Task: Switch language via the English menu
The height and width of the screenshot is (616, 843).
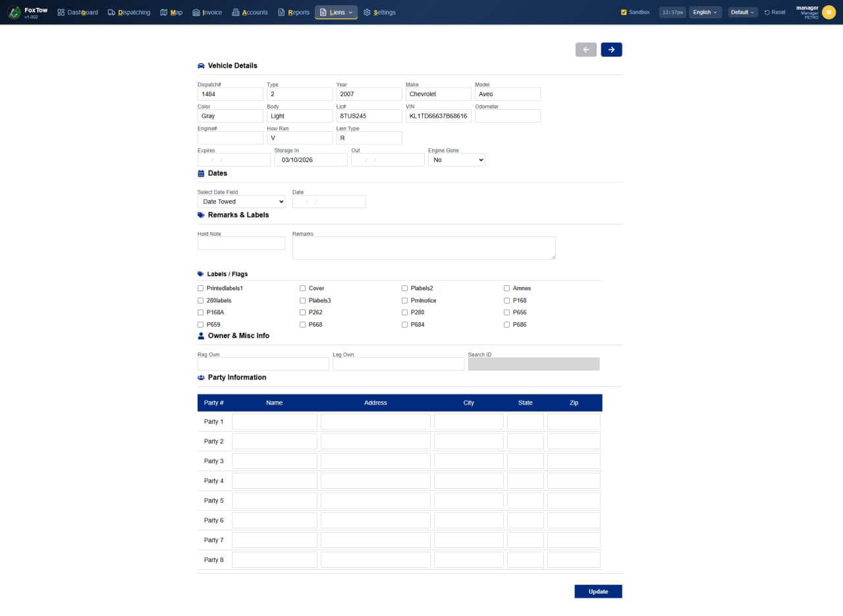Action: [705, 12]
